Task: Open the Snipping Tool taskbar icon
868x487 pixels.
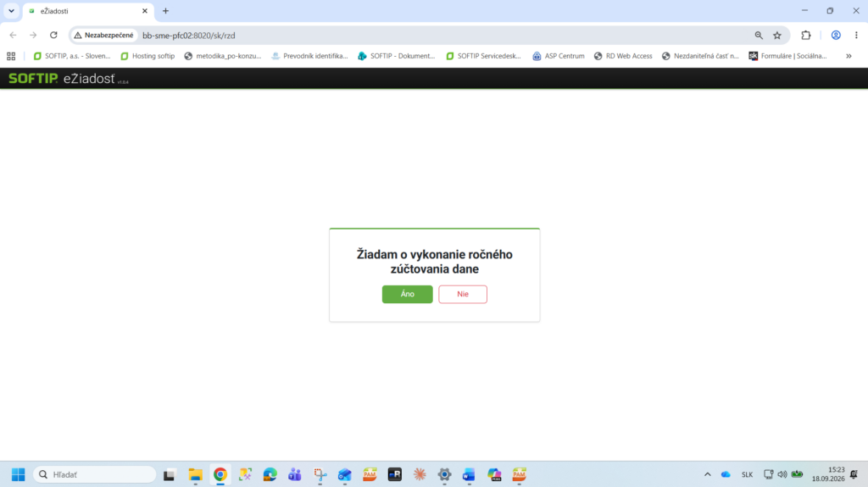Action: point(320,474)
